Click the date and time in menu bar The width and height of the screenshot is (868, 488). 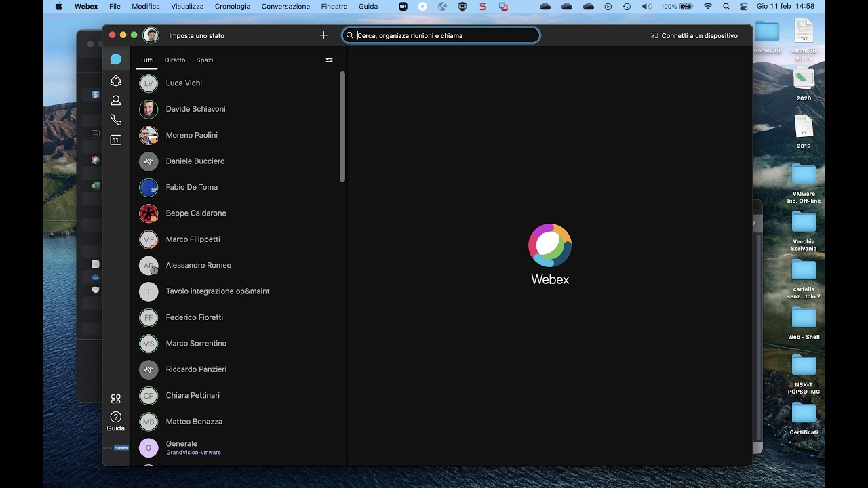[x=786, y=6]
